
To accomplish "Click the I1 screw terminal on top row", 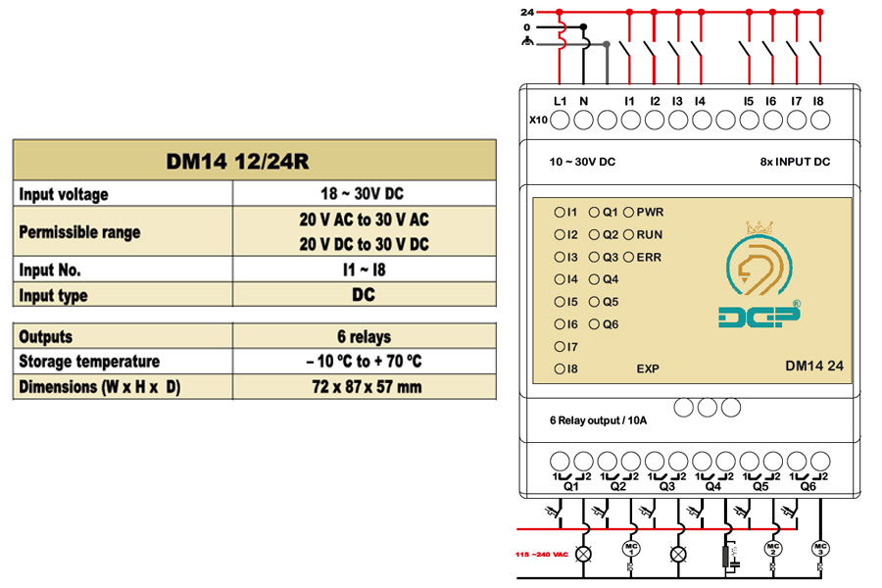I will point(630,120).
